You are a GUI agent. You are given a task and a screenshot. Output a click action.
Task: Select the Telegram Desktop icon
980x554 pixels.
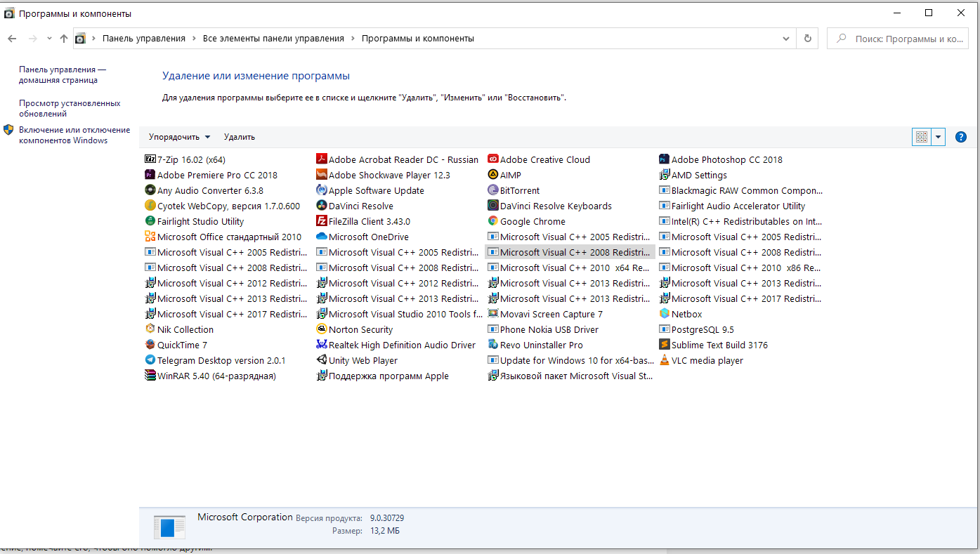pos(150,360)
